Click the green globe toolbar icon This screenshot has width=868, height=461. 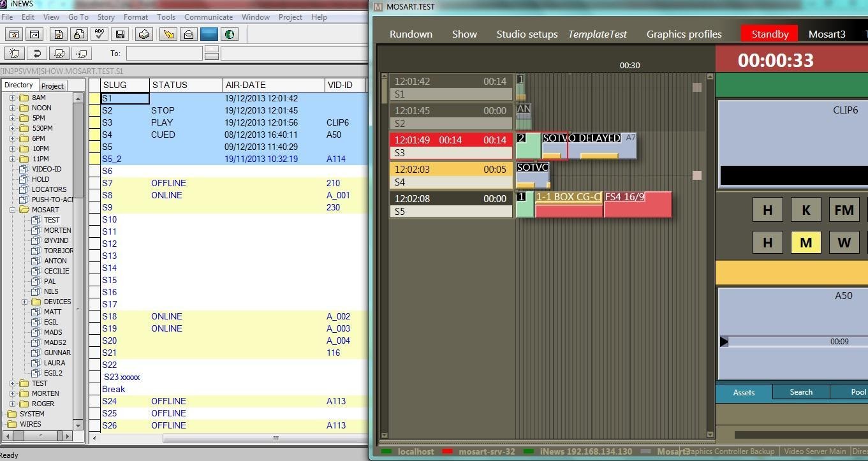230,34
